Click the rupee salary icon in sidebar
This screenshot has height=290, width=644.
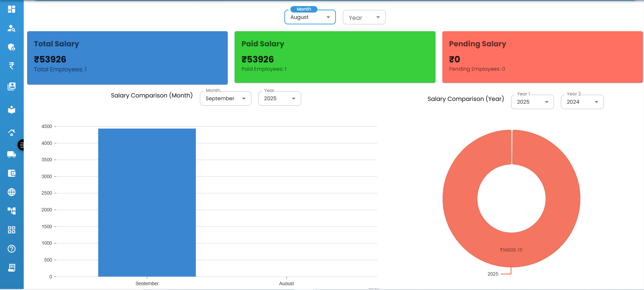tap(12, 66)
